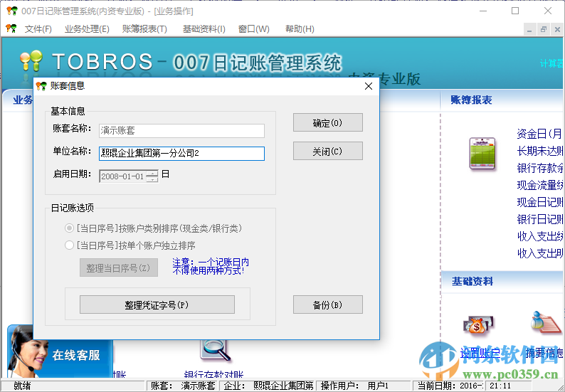565x392 pixels.
Task: Click the 银行存款对账 label below magnifier
Action: point(213,375)
